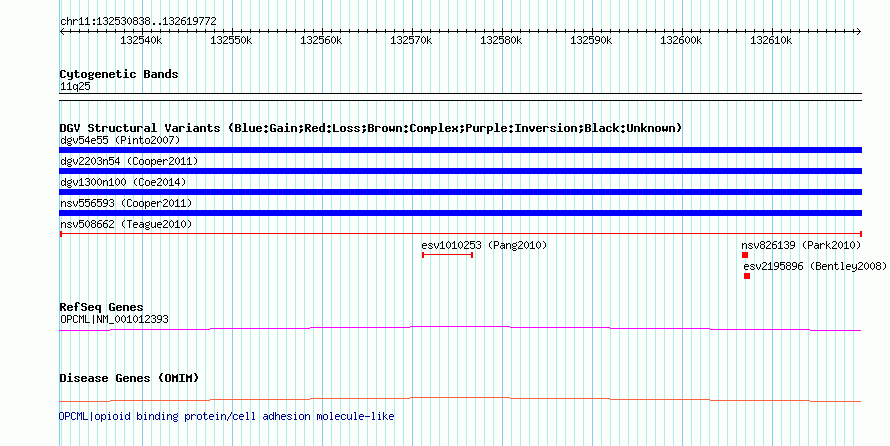Select the RefSeq Genes track title
Viewport: 890px width, 446px height.
coord(101,308)
